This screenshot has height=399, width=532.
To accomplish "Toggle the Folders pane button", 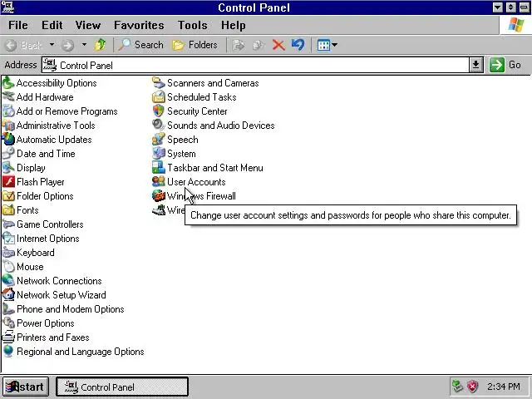I will pyautogui.click(x=195, y=45).
